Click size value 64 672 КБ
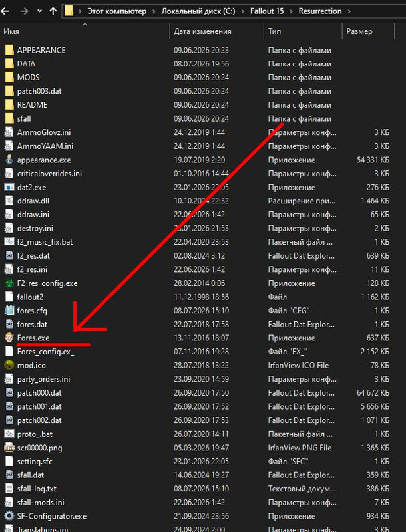The width and height of the screenshot is (406, 532). 373,393
